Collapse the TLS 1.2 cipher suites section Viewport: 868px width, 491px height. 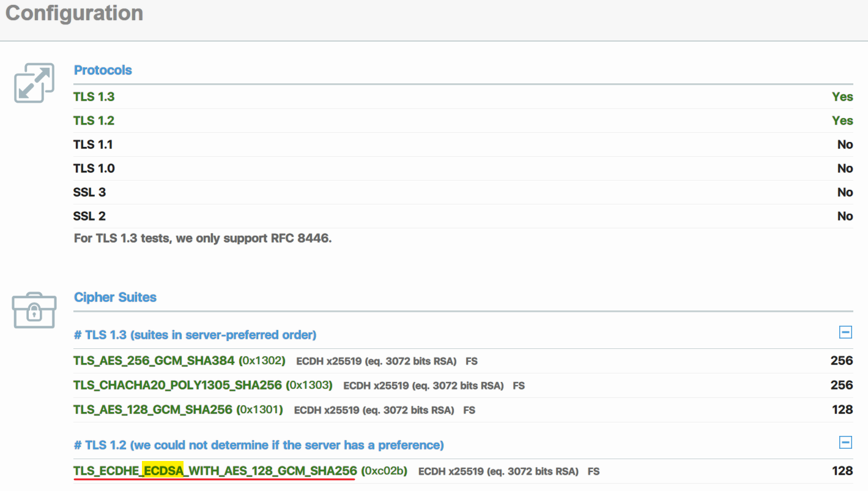click(845, 442)
